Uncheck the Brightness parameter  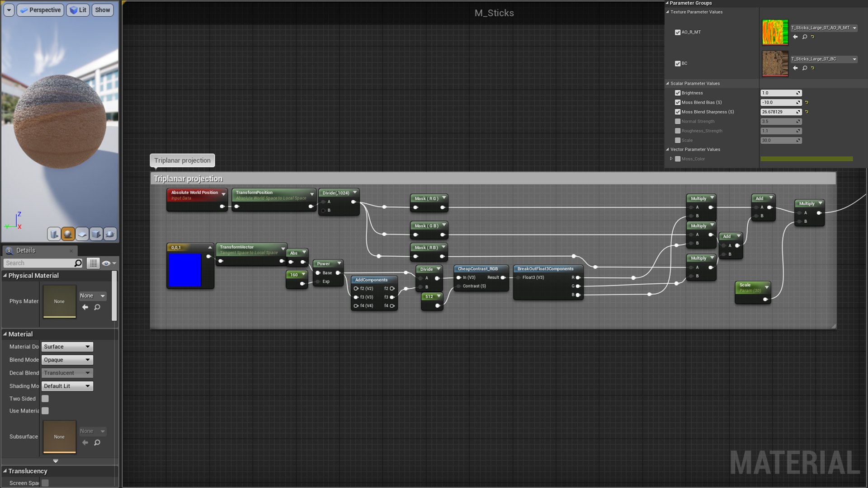678,93
